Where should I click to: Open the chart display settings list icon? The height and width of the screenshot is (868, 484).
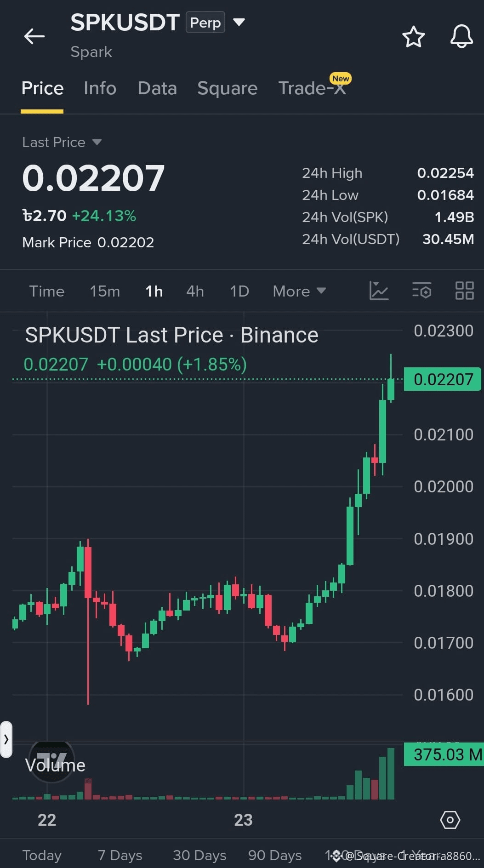point(421,291)
